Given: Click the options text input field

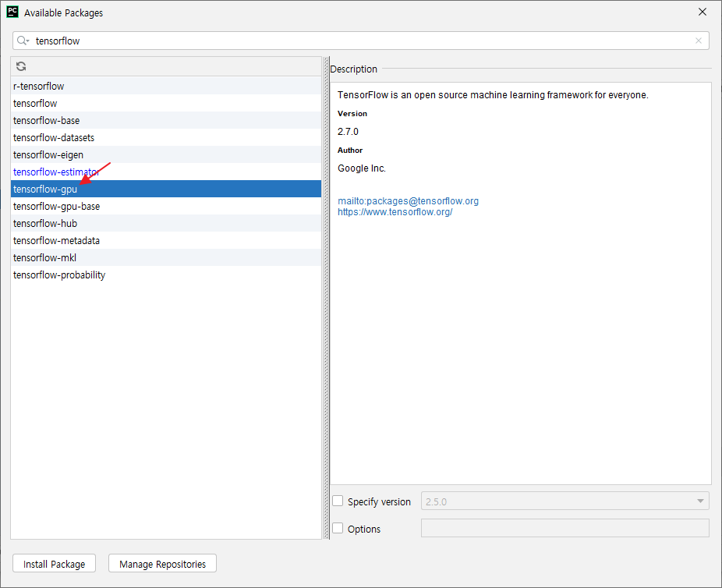Looking at the screenshot, I should coord(565,528).
